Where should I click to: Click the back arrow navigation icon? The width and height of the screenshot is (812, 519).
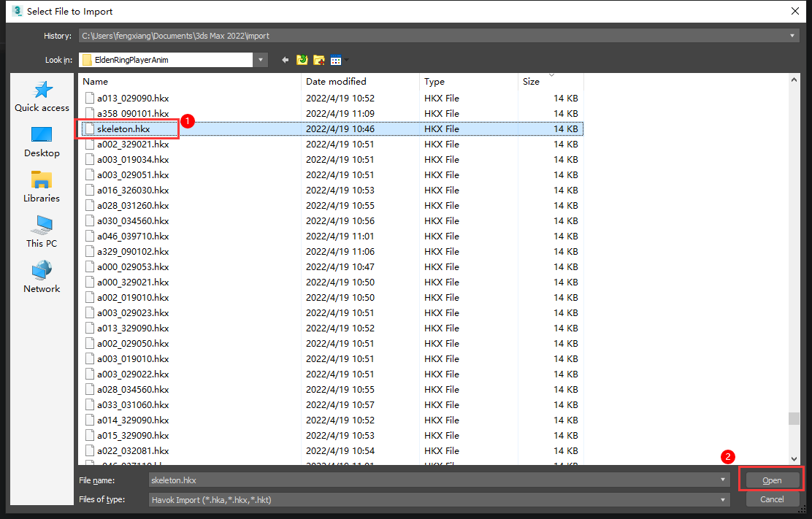click(x=285, y=60)
